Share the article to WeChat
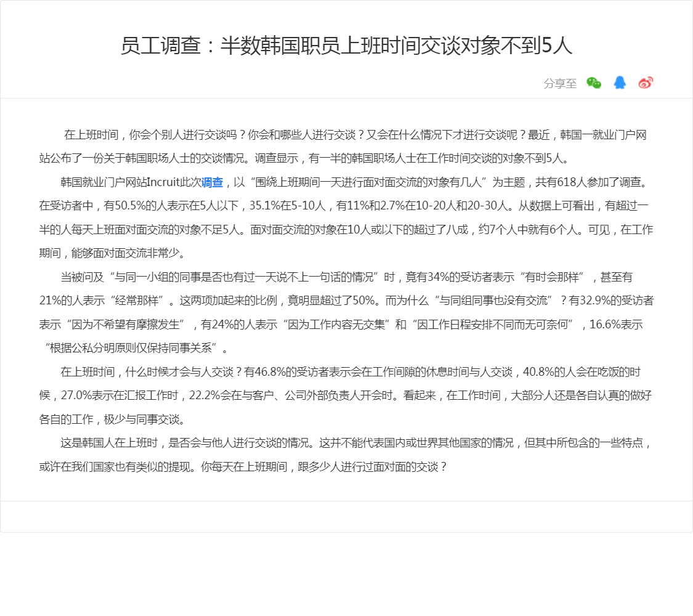This screenshot has height=616, width=693. tap(594, 83)
